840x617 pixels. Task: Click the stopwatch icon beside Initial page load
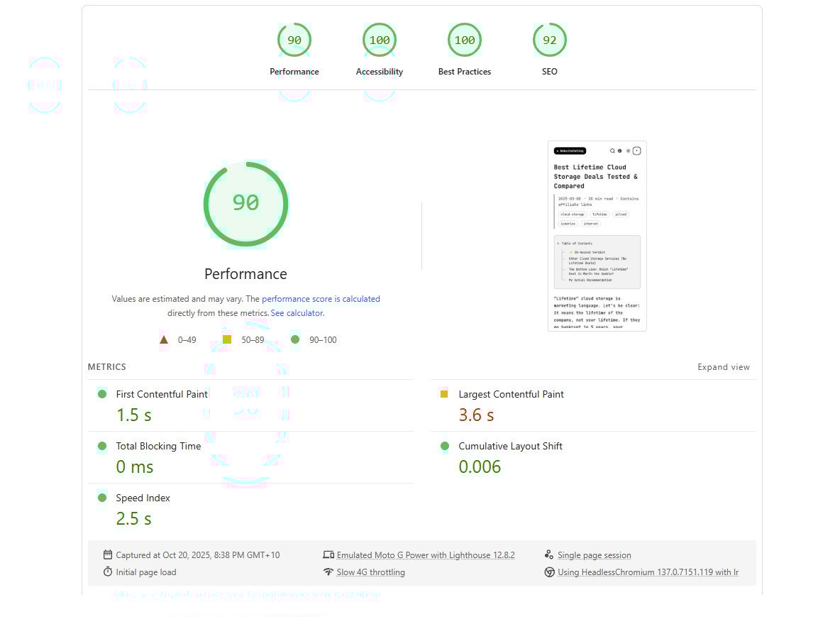[108, 572]
